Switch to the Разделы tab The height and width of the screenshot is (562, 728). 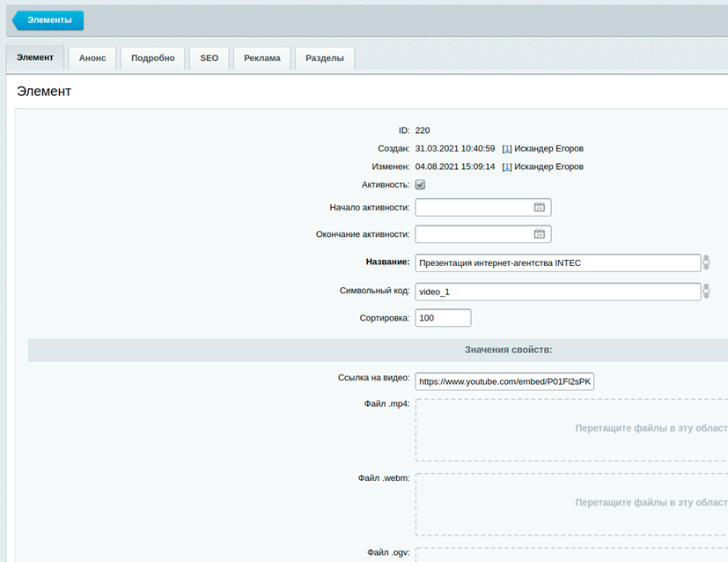point(324,58)
